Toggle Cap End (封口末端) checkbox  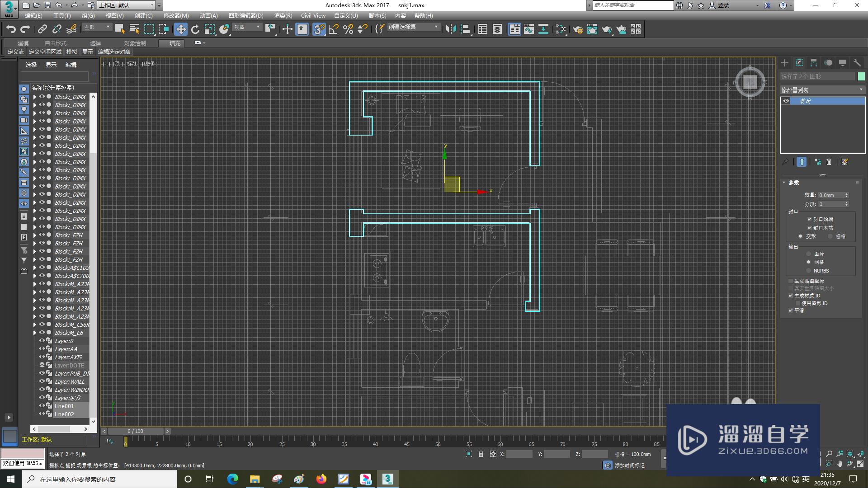[809, 228]
